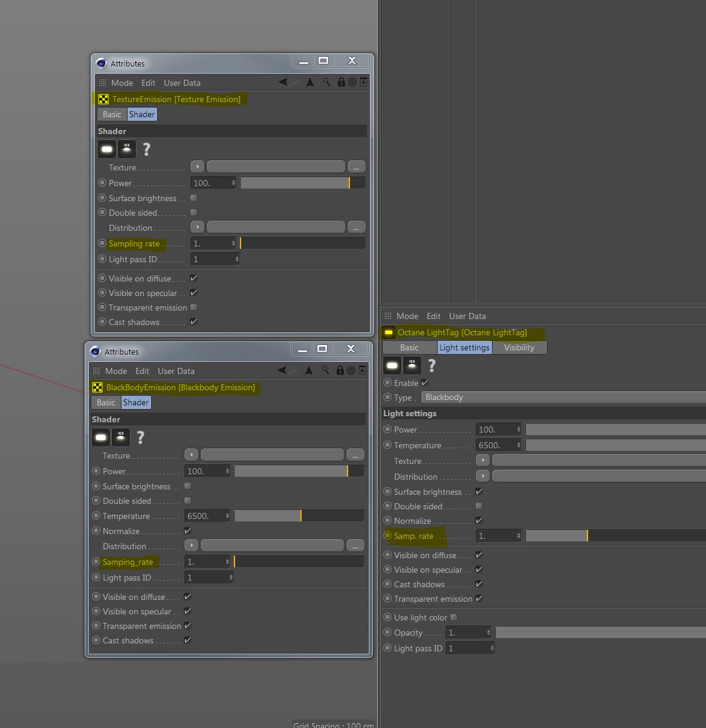Select area light preset icon in Texture Emission shader
The width and height of the screenshot is (706, 728).
tap(107, 149)
